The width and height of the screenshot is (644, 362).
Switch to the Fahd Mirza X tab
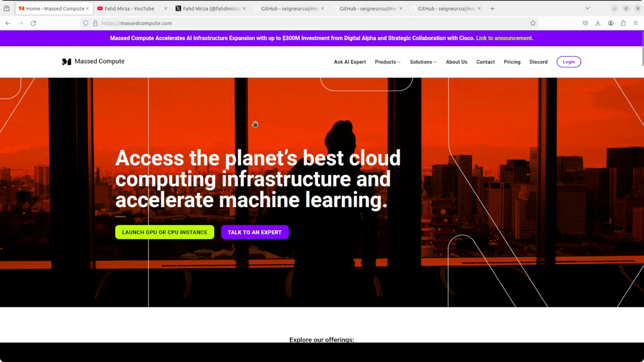(211, 9)
